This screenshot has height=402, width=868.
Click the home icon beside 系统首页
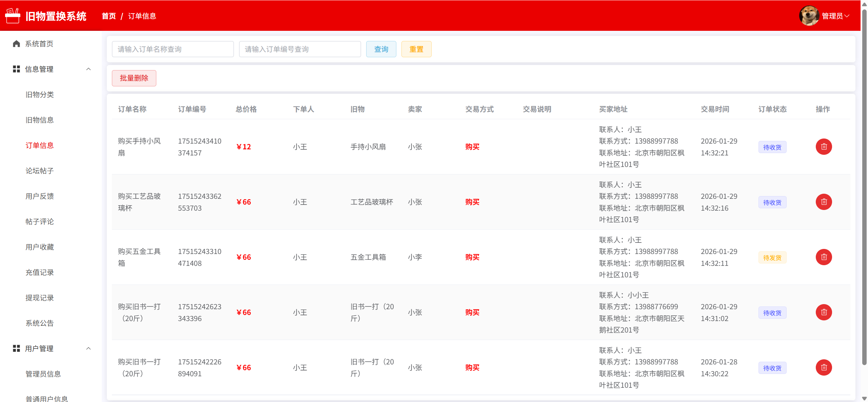[16, 44]
